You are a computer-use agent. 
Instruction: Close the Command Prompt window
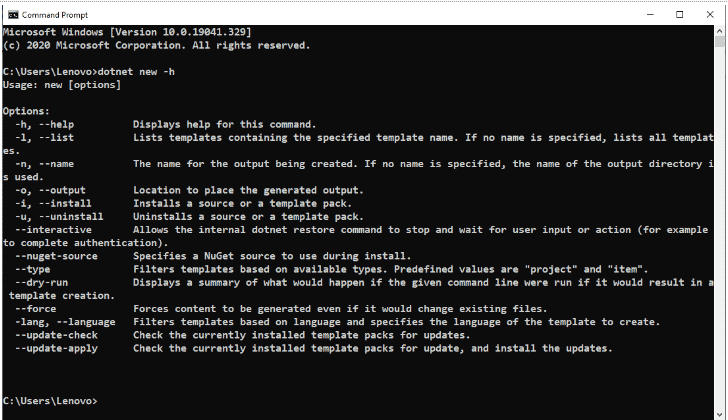[710, 15]
